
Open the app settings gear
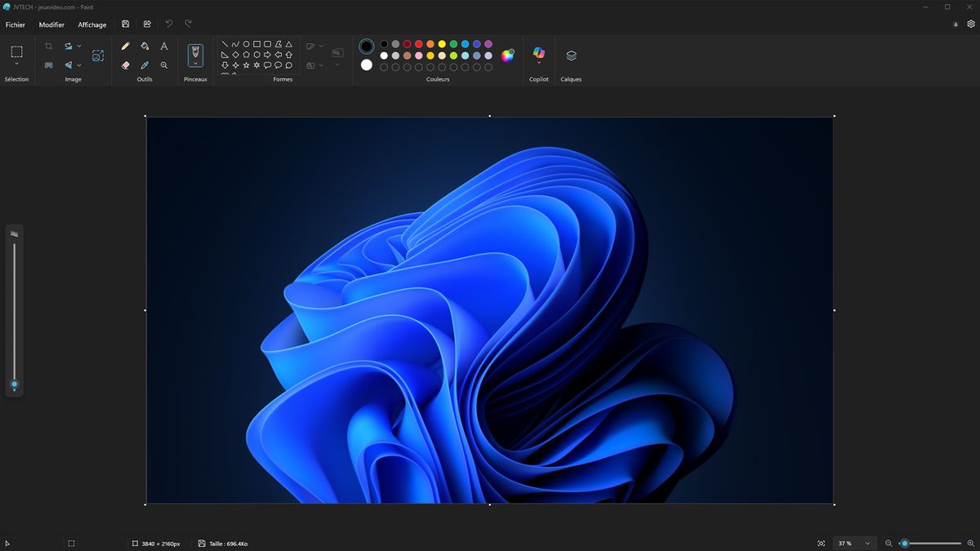(971, 24)
